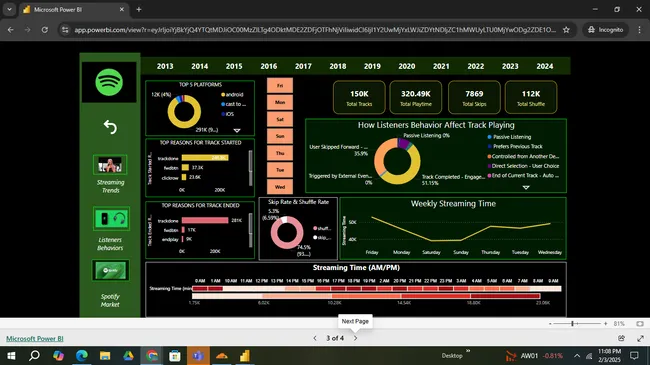
Task: Click the Incognito indicator
Action: pos(606,30)
